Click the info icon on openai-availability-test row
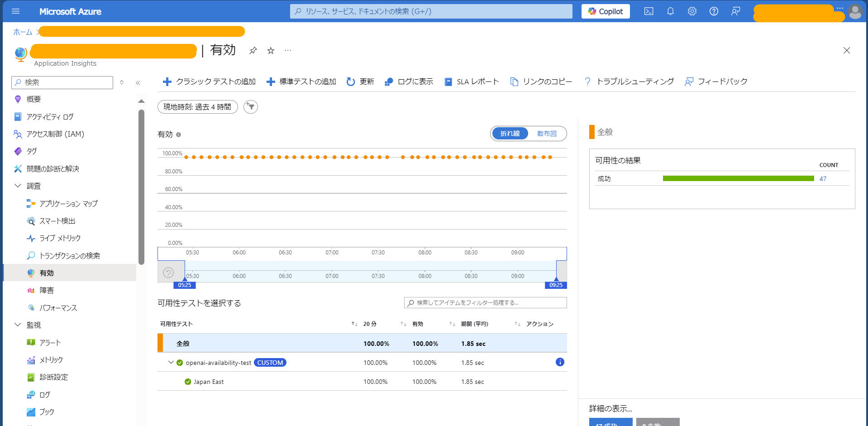Viewport: 868px width, 426px height. pyautogui.click(x=560, y=362)
